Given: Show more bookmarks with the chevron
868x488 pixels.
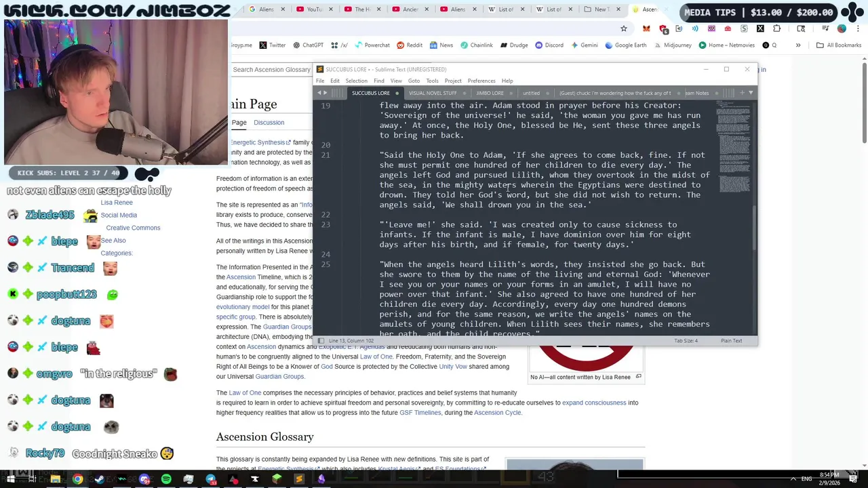Looking at the screenshot, I should (798, 45).
